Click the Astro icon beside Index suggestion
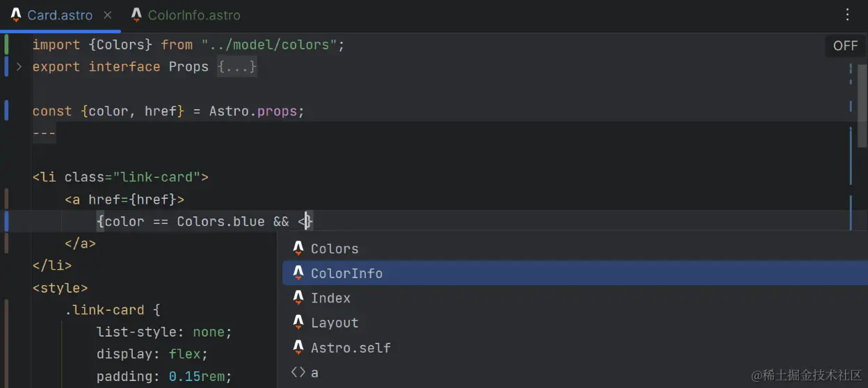Image resolution: width=868 pixels, height=388 pixels. click(298, 298)
